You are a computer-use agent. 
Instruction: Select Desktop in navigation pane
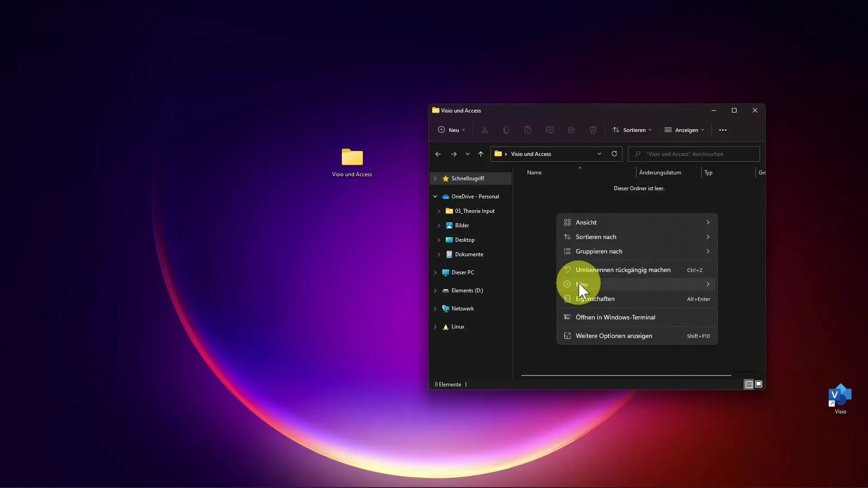coord(465,240)
